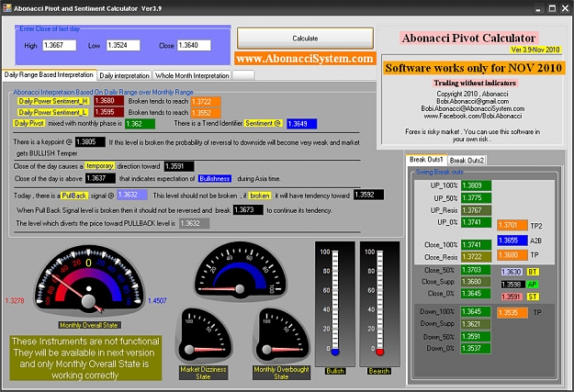The height and width of the screenshot is (392, 574).
Task: Click the Bearish thermometer gauge
Action: [x=379, y=304]
